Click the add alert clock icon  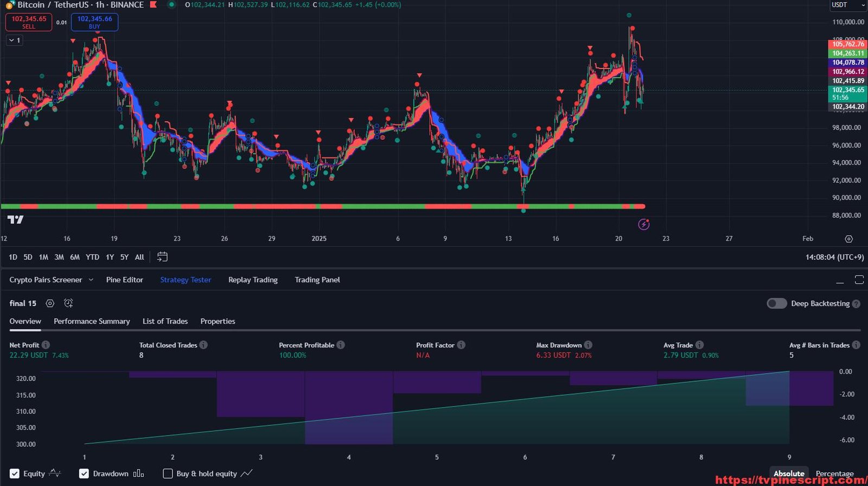[68, 304]
